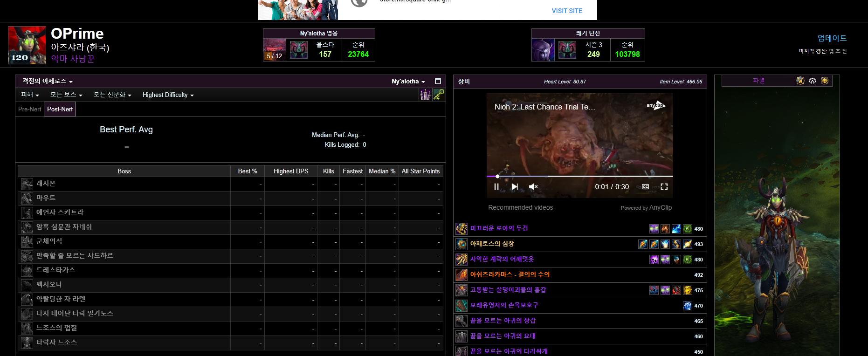Viewport: 868px width, 356px height.
Task: Seek on the video progress bar
Action: point(580,177)
